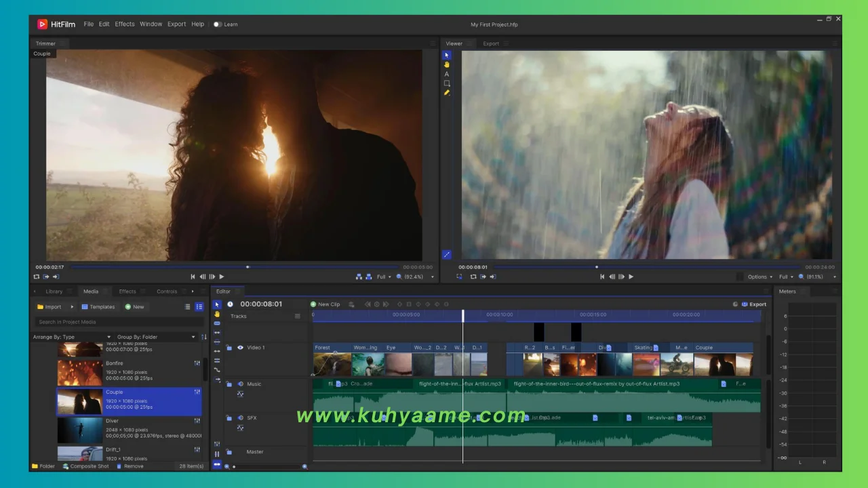Select the Couple media item
Screen dimensions: 868x488
(129, 401)
